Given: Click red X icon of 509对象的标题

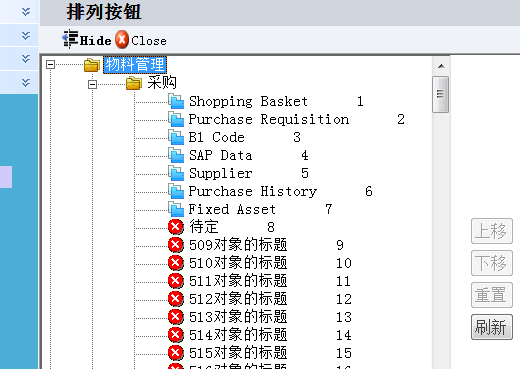Looking at the screenshot, I should pos(176,245).
